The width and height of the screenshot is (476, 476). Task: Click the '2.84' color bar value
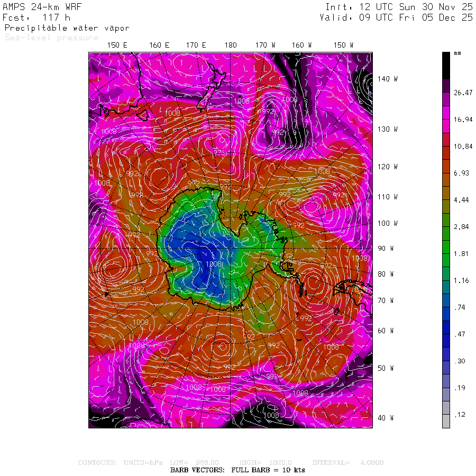[x=461, y=227]
